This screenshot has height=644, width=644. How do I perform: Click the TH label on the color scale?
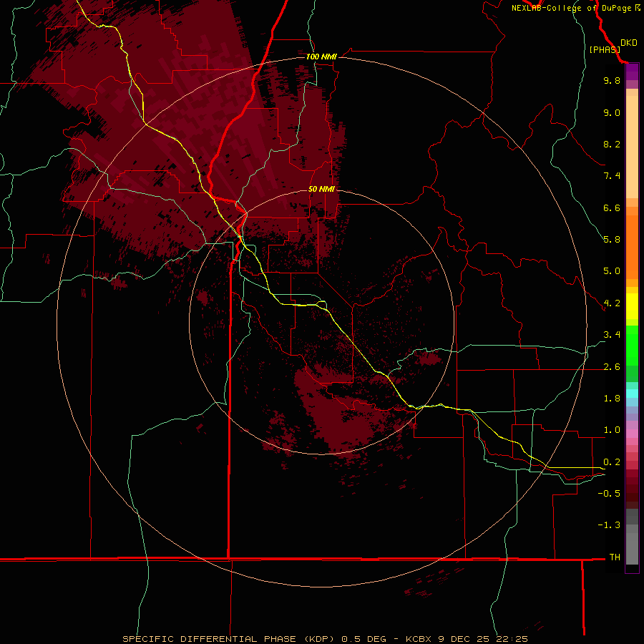coord(615,557)
